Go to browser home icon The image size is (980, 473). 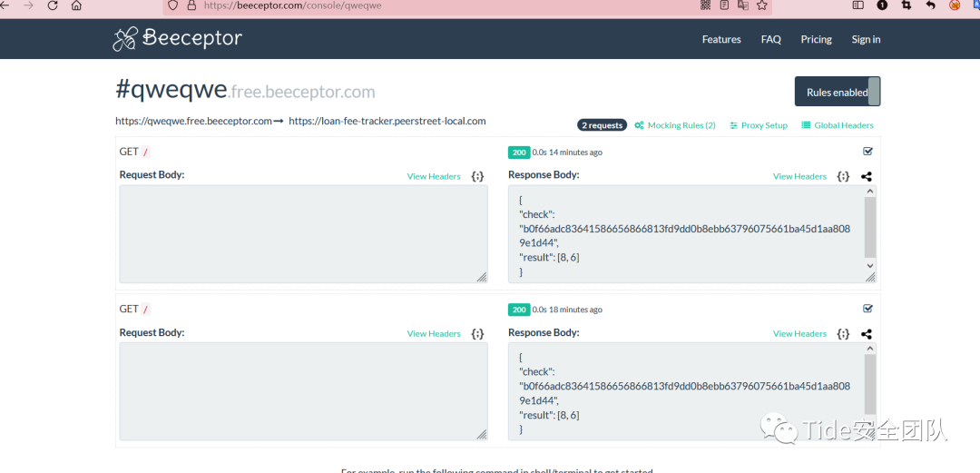coord(76,5)
